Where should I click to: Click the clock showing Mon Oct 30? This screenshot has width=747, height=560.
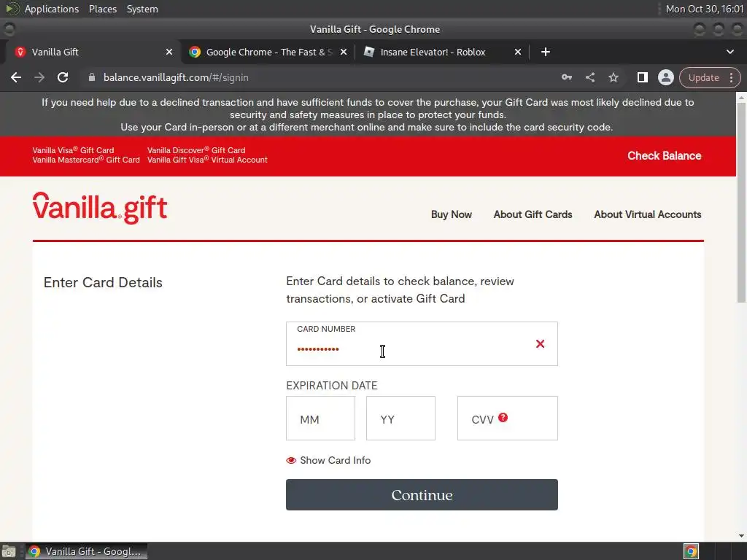[704, 9]
